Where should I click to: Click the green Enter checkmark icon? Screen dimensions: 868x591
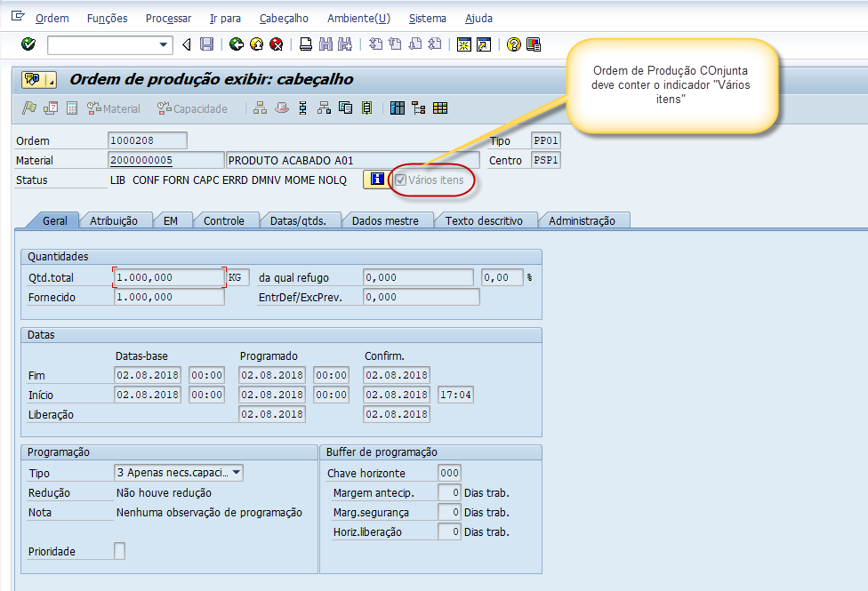(x=28, y=44)
